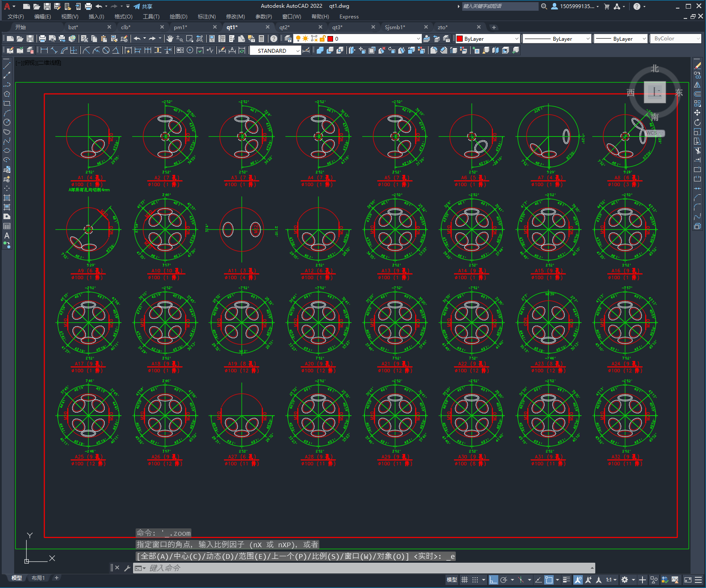Select the Hatch tool in draw toolbar
Image resolution: width=706 pixels, height=588 pixels.
click(7, 198)
